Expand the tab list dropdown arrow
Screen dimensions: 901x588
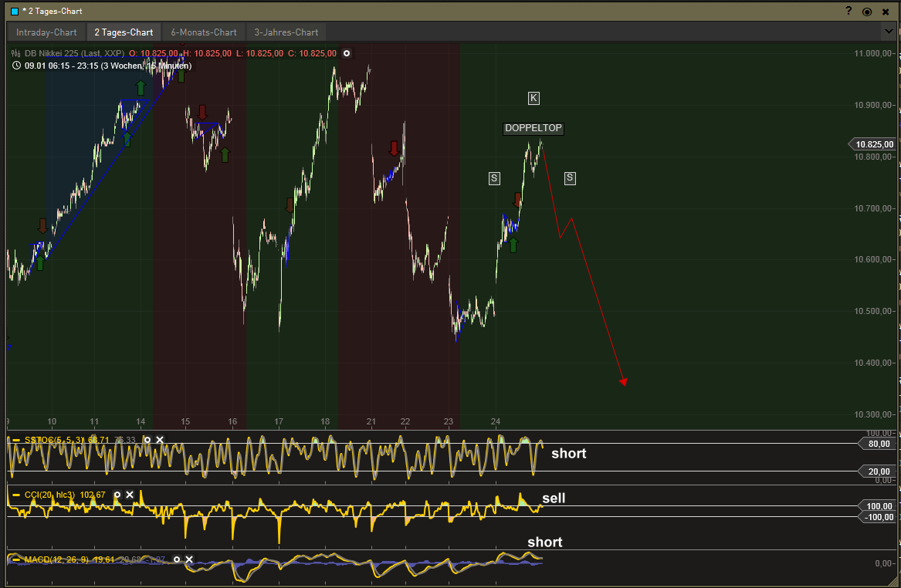[x=889, y=32]
